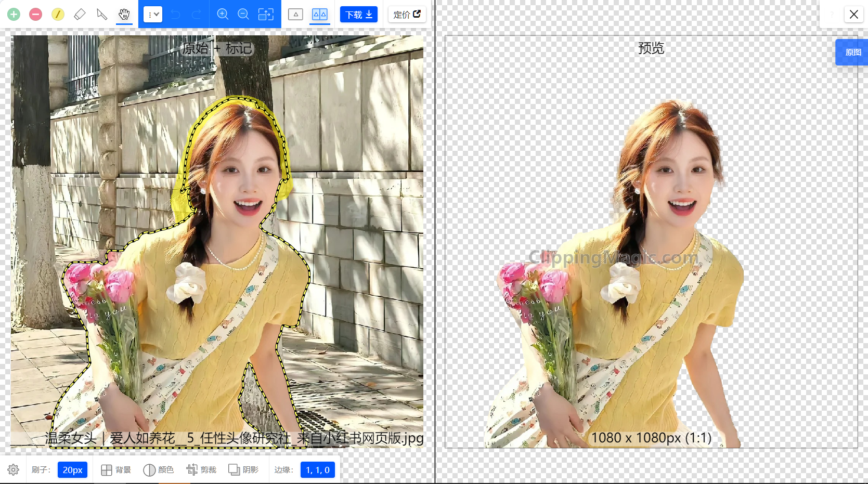Zoom out with the magnifier minus icon

tap(243, 15)
